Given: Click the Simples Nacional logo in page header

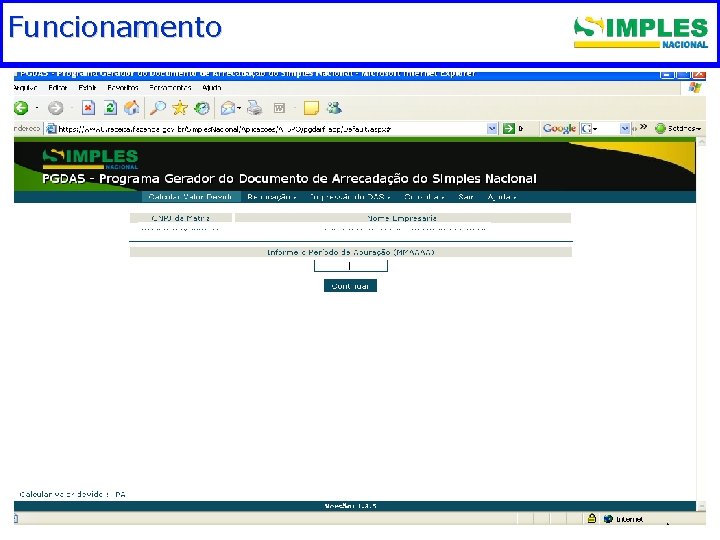Looking at the screenshot, I should 90,159.
